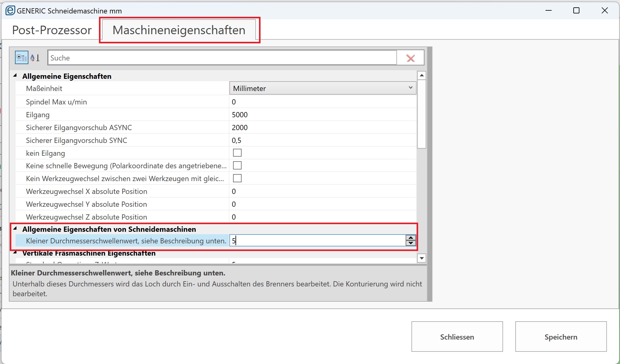Collapse 'Allgemeine Eigenschaften' section
The image size is (620, 364).
[15, 75]
